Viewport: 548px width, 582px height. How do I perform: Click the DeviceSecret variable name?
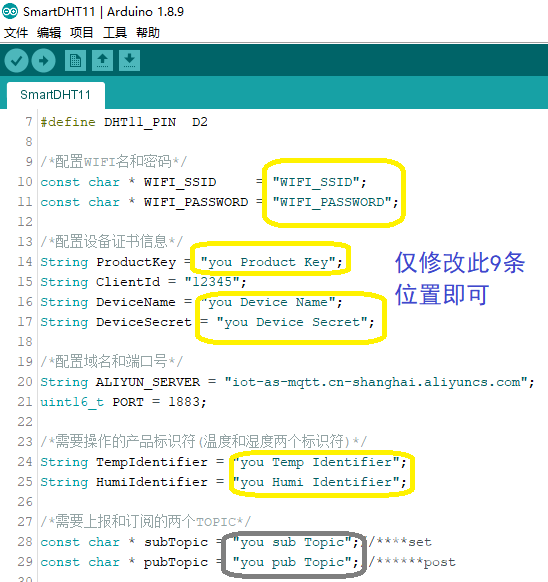point(144,323)
